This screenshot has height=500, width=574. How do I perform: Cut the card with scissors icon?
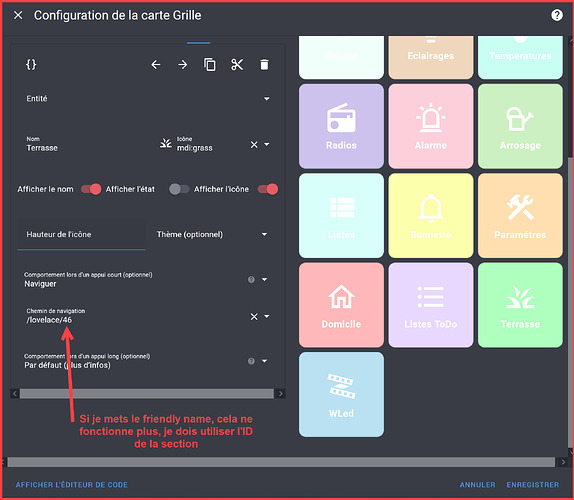(237, 65)
